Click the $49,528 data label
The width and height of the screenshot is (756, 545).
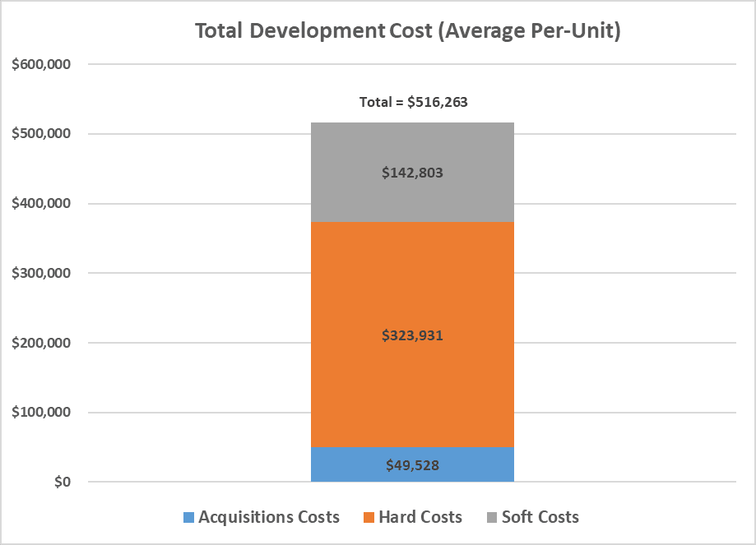click(412, 465)
